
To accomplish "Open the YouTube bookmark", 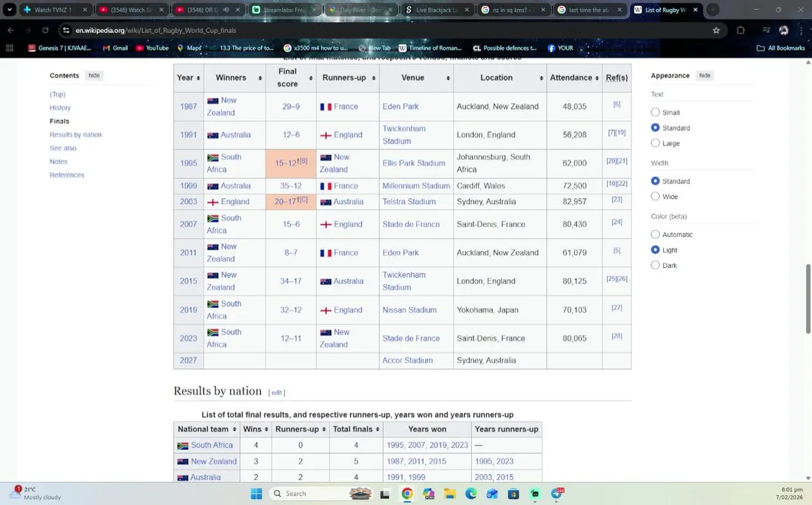I will pyautogui.click(x=152, y=48).
